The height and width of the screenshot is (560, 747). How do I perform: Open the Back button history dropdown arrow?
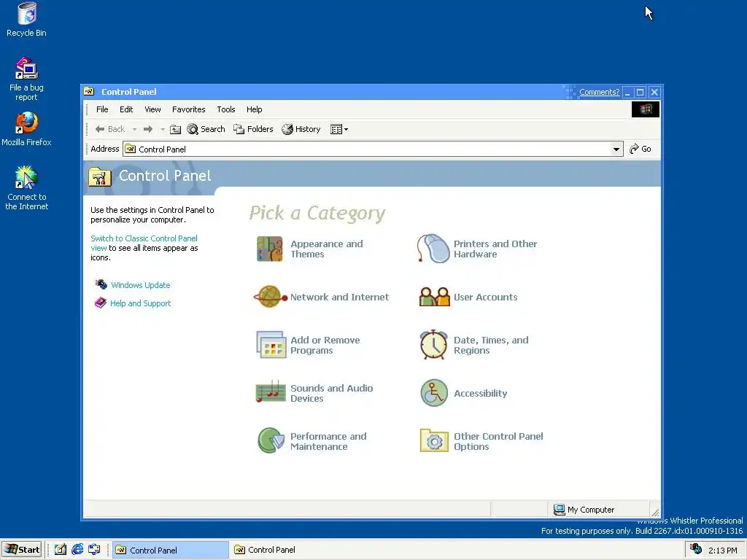(134, 129)
